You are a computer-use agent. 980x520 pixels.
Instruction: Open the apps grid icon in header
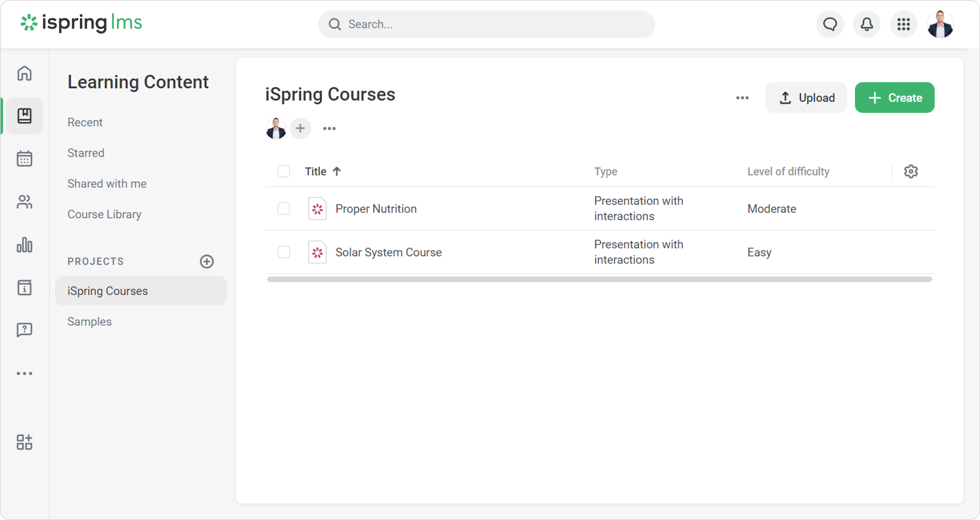click(x=903, y=24)
